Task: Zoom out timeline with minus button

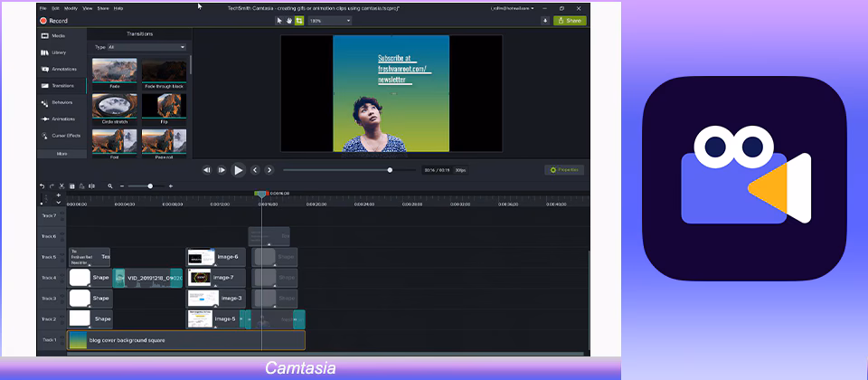Action: (x=122, y=186)
